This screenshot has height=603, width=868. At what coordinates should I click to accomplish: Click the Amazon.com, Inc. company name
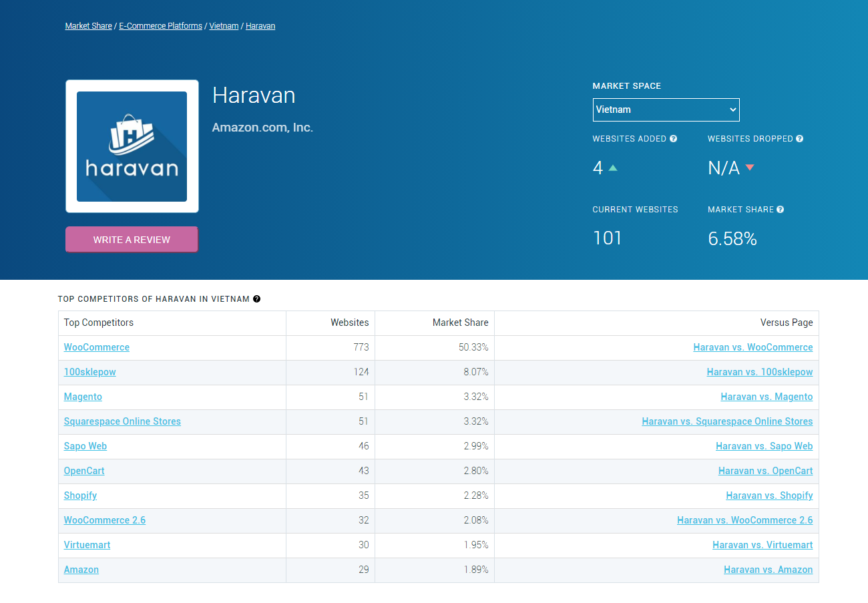click(x=262, y=127)
